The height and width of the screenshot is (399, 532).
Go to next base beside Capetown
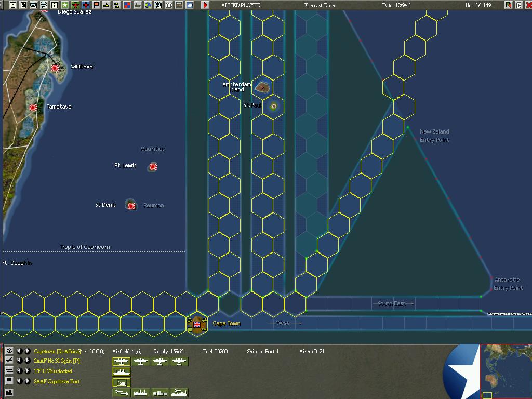(x=28, y=351)
